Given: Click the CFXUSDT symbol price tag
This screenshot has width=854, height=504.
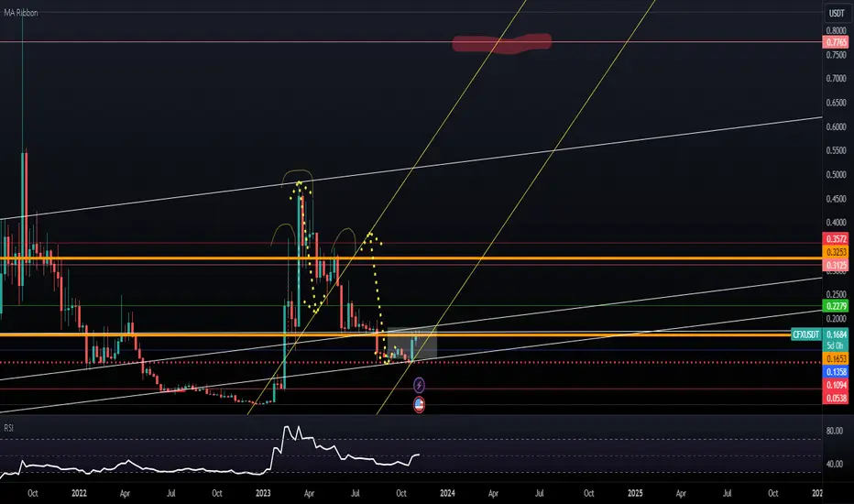Looking at the screenshot, I should pyautogui.click(x=805, y=334).
